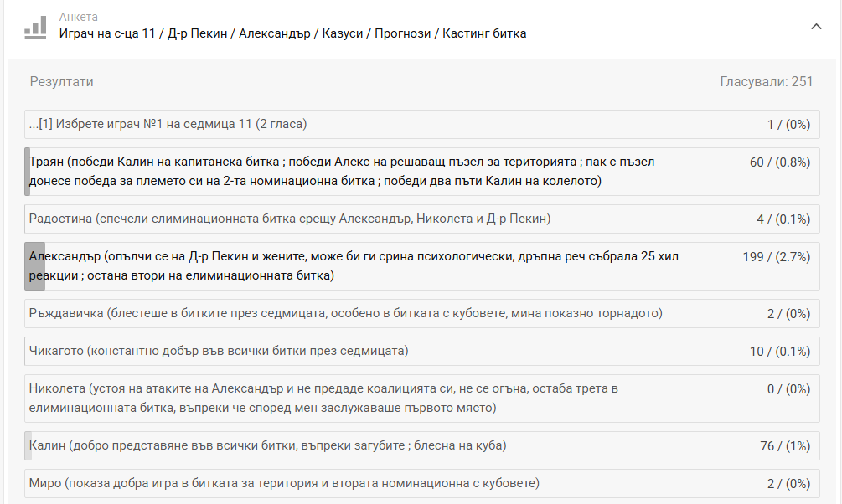The height and width of the screenshot is (504, 842).
Task: Select the Александър poll option text
Action: [x=354, y=265]
